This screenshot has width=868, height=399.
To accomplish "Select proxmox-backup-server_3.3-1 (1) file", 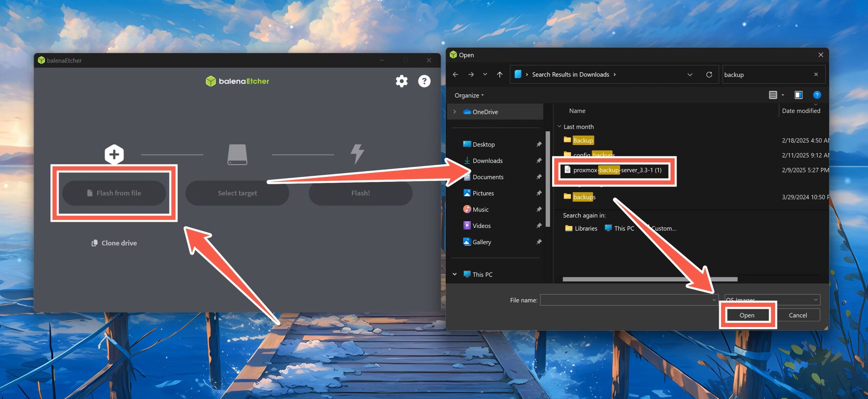I will (x=617, y=170).
